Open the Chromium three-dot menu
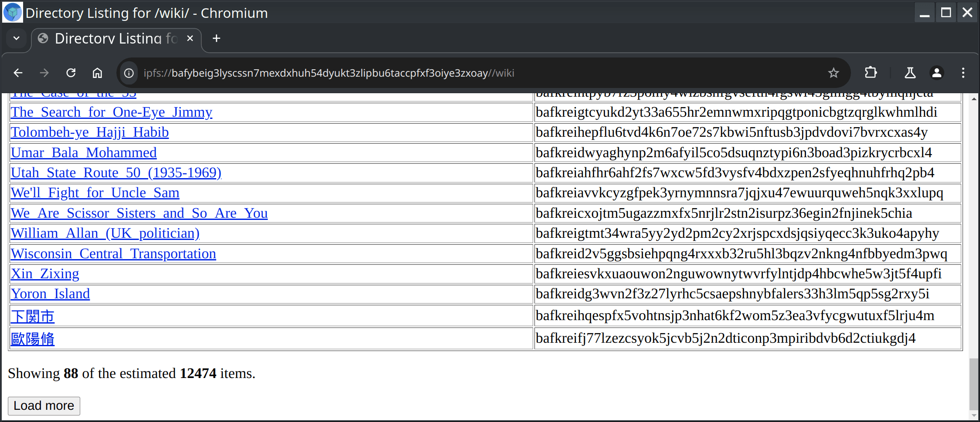This screenshot has width=980, height=422. click(x=963, y=73)
